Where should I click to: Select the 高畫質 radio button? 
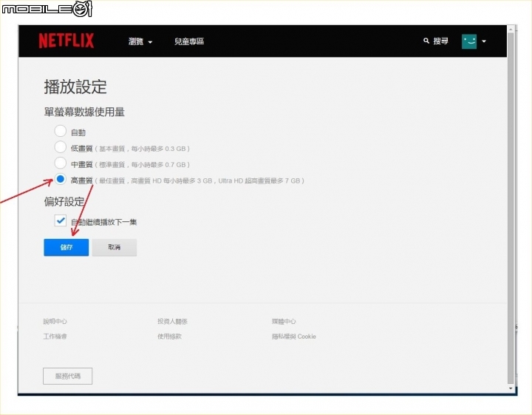pyautogui.click(x=61, y=179)
